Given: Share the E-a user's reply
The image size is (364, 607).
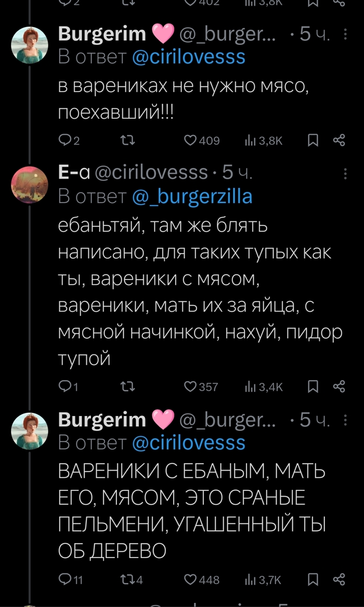Looking at the screenshot, I should (x=339, y=386).
